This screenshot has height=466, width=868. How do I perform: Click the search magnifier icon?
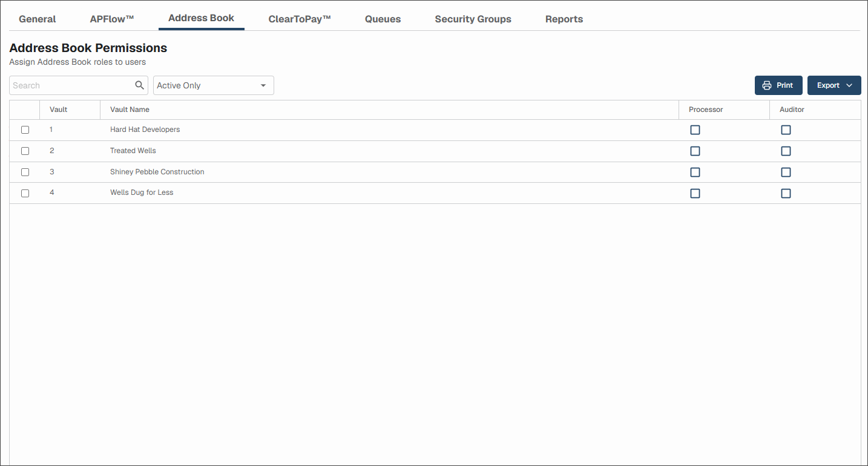[139, 85]
